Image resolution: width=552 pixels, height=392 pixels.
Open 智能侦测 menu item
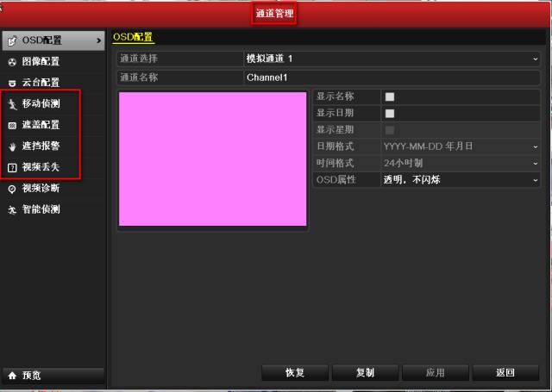tap(41, 209)
